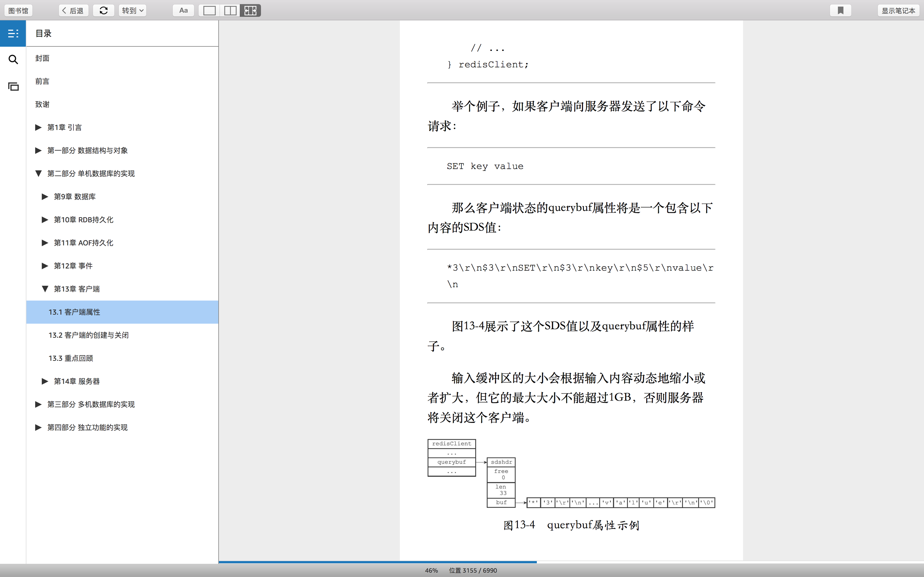This screenshot has width=924, height=577.
Task: Open the 转到 dropdown
Action: [x=133, y=11]
